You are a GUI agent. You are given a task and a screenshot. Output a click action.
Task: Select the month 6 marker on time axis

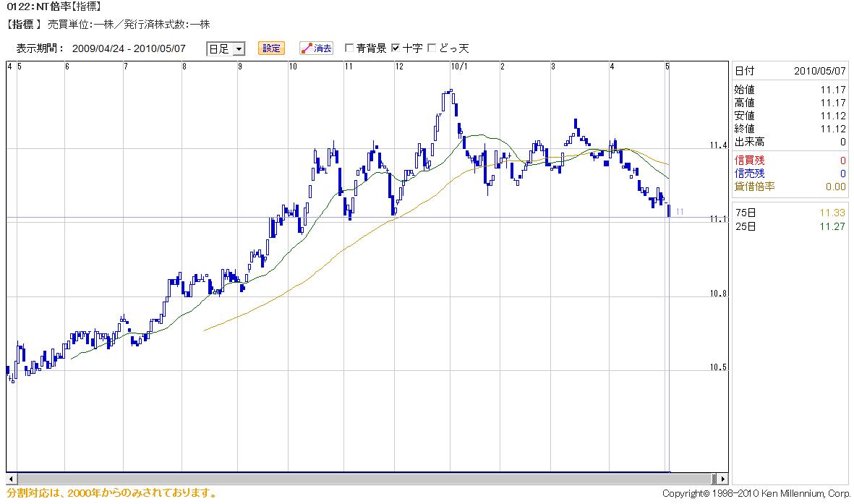click(x=67, y=67)
